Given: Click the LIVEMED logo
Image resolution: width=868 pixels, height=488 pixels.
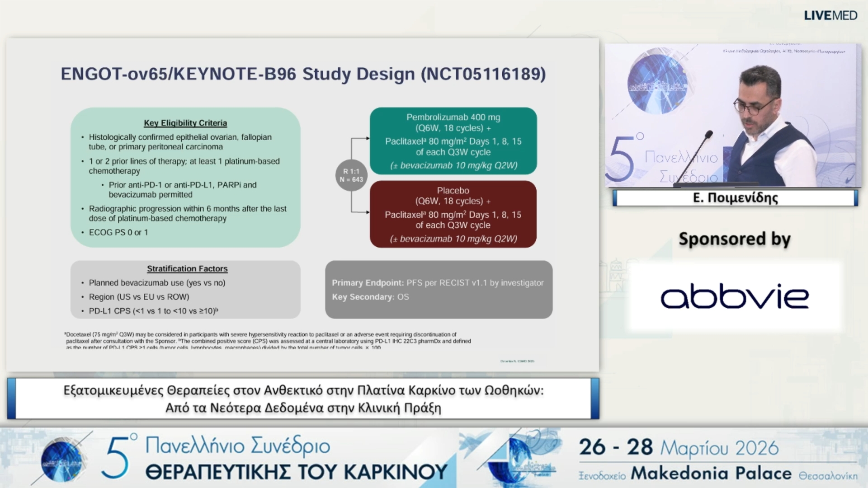Looking at the screenshot, I should pos(830,15).
